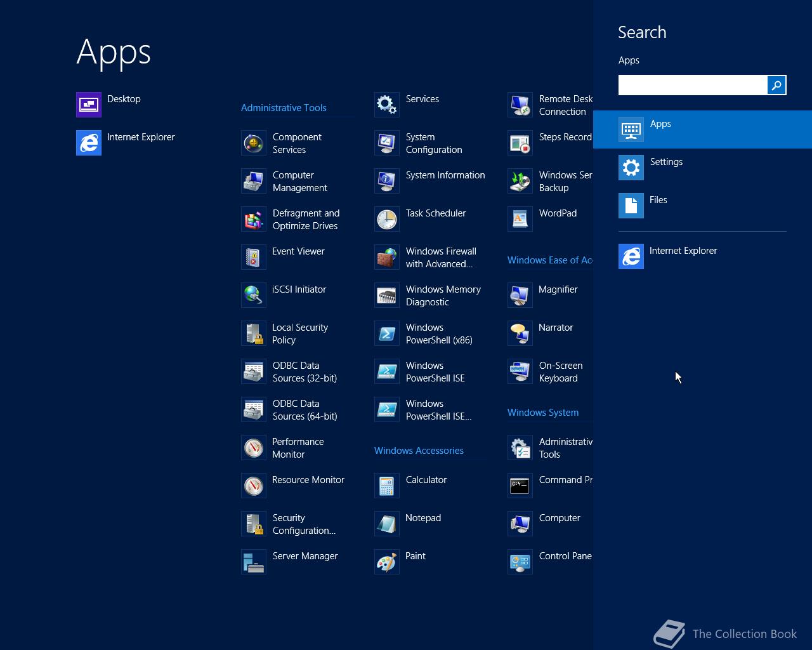Open Windows Server Backup icon
The height and width of the screenshot is (650, 812).
pyautogui.click(x=520, y=181)
